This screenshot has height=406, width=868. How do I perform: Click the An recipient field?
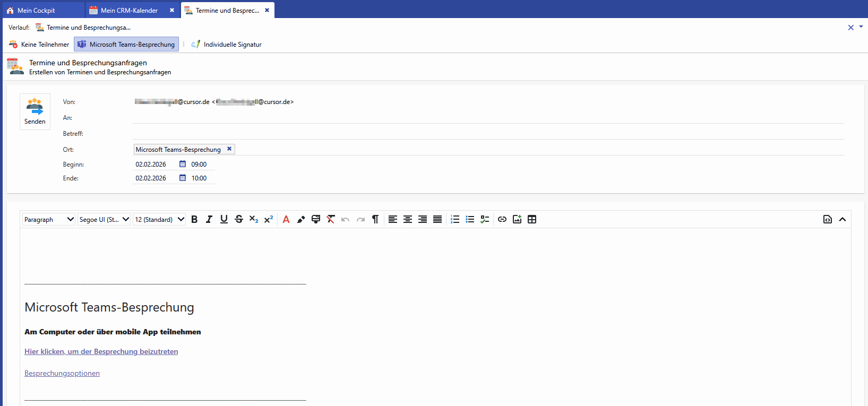[x=488, y=117]
